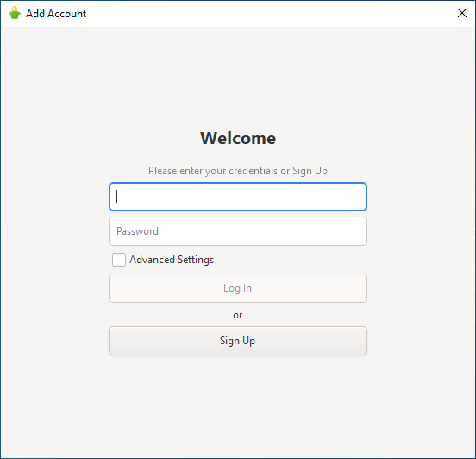The image size is (476, 459).
Task: Click the Add Account window title text
Action: [x=56, y=14]
